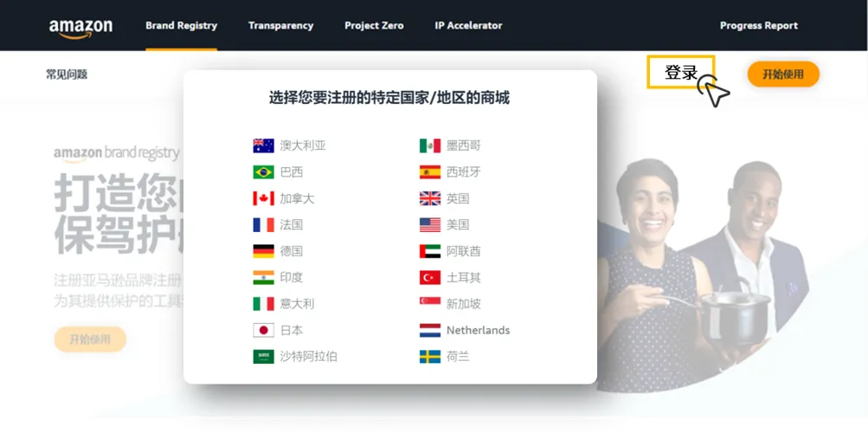Pick 印度 marketplace
The image size is (868, 433).
click(x=292, y=277)
